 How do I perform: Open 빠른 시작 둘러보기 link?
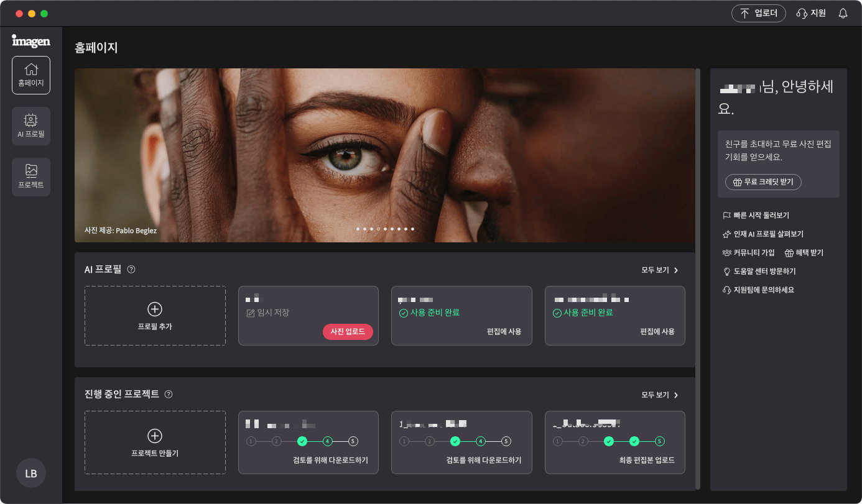tap(761, 216)
